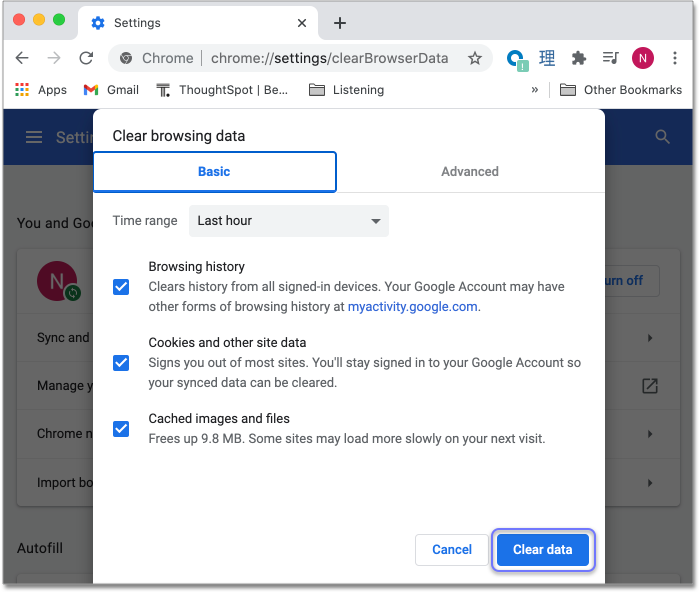Open the media controls playlist icon
The height and width of the screenshot is (593, 700).
tap(610, 58)
